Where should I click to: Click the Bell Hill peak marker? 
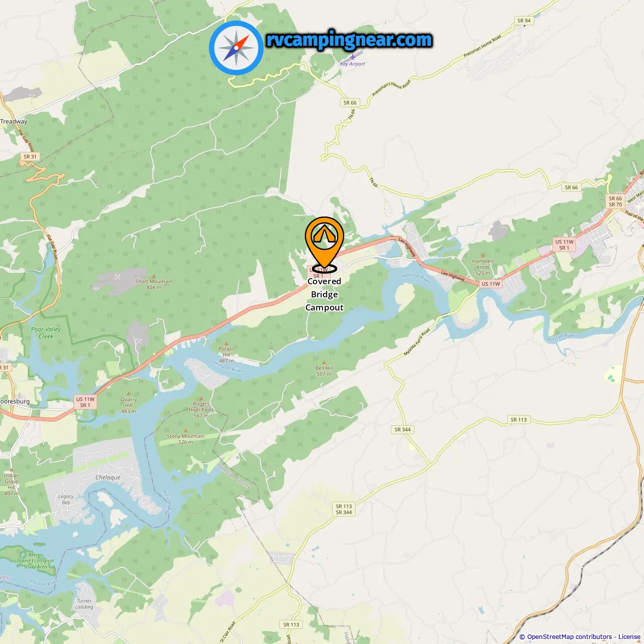[324, 363]
